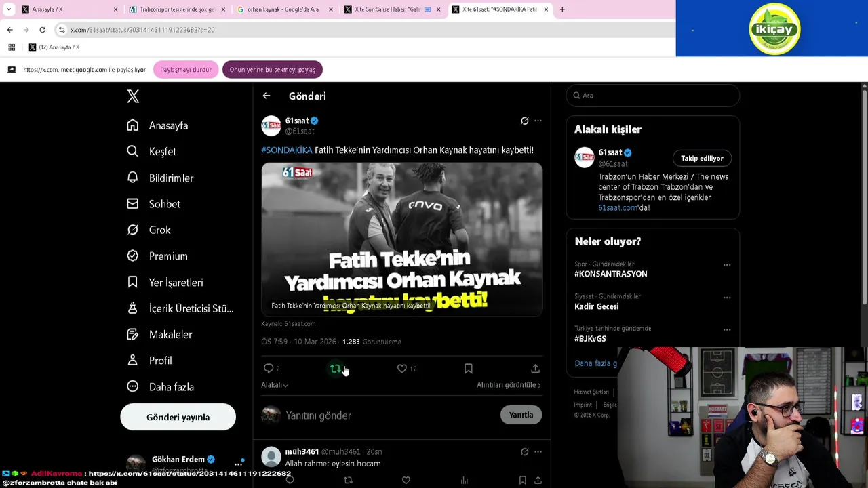Viewport: 868px width, 488px height.
Task: Click Paylaşmayı durdur button
Action: click(186, 70)
